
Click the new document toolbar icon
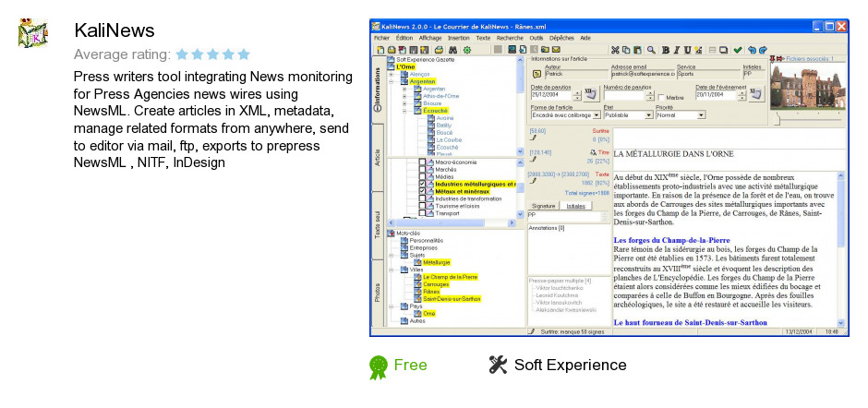tap(380, 50)
